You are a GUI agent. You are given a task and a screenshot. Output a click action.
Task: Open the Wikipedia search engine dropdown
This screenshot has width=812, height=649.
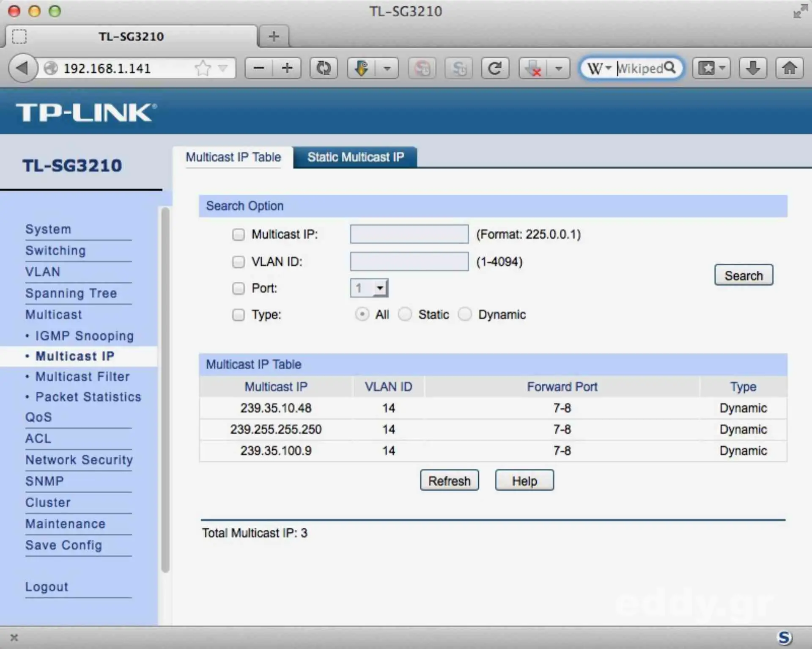pos(600,68)
